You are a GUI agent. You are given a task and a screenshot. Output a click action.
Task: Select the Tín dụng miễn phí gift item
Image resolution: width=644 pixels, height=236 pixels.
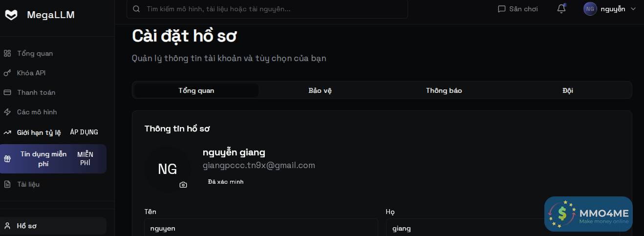pyautogui.click(x=53, y=159)
